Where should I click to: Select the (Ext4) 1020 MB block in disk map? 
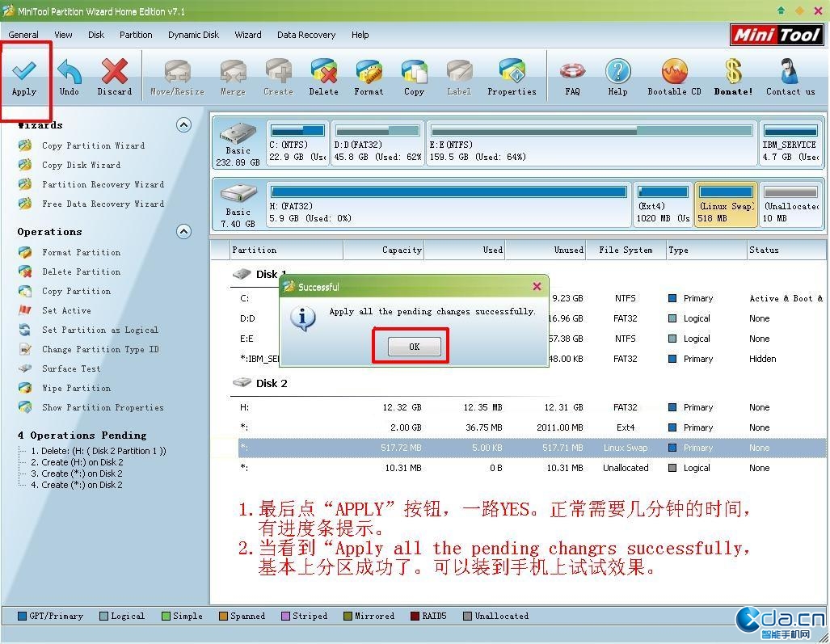(x=663, y=205)
